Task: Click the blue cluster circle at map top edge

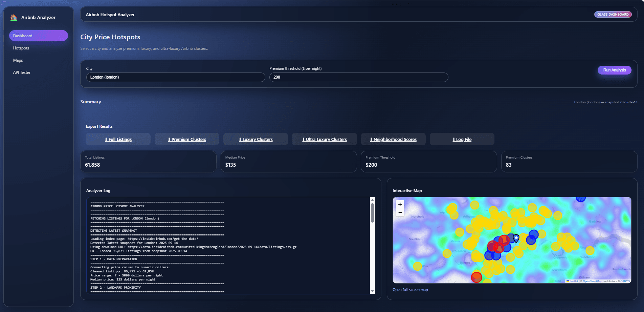Action: point(581,199)
